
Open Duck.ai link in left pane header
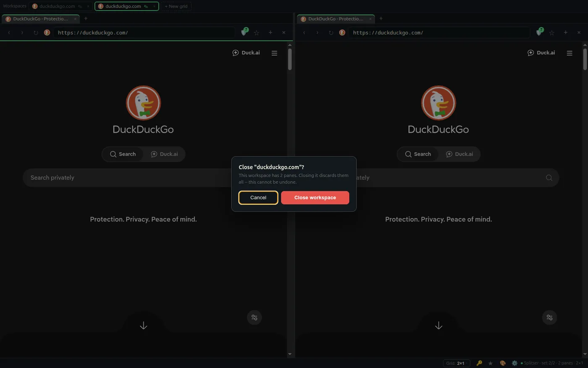pos(246,53)
